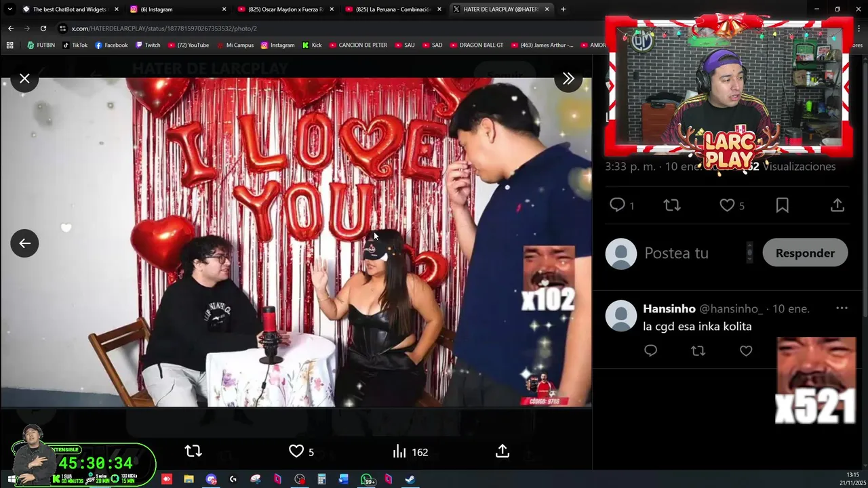Open the '(463) James Arthur' bookmark
This screenshot has height=488, width=868.
(x=541, y=45)
